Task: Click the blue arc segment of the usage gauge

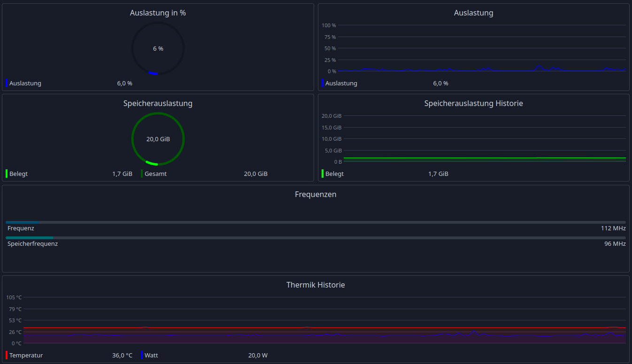Action: coord(153,73)
